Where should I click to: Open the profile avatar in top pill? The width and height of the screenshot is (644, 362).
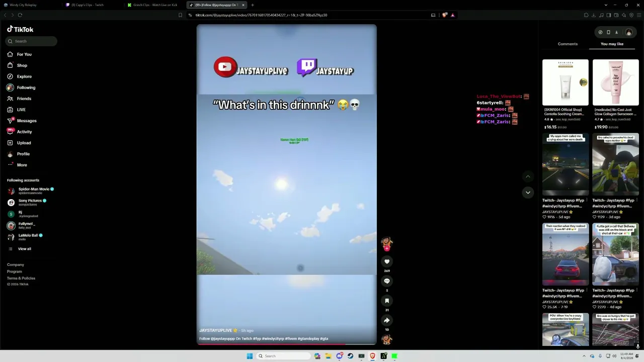(628, 32)
